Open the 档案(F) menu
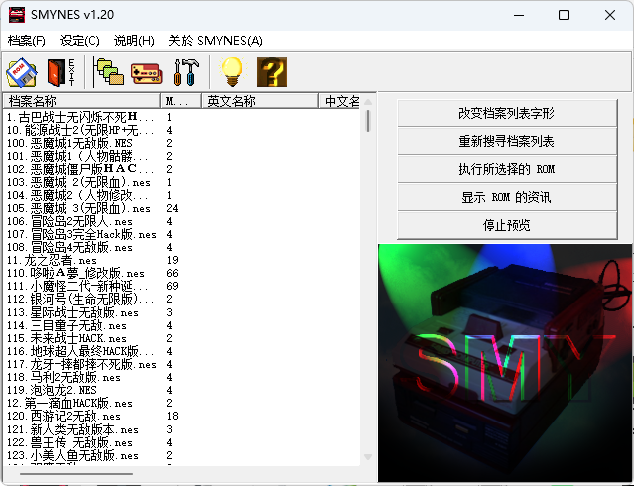 [27, 40]
